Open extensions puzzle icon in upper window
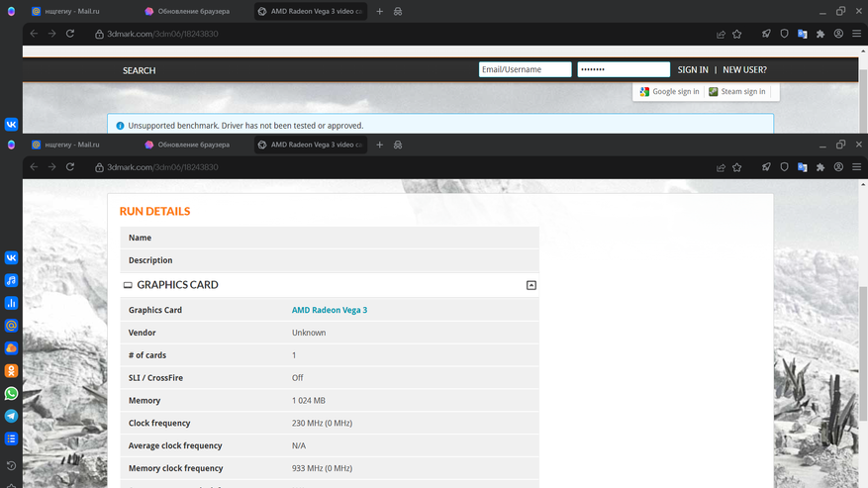Image resolution: width=868 pixels, height=488 pixels. (820, 34)
